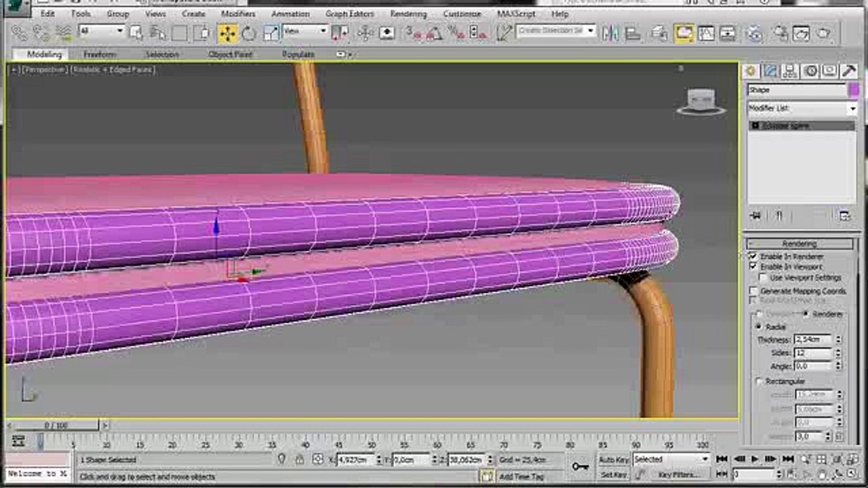Select the Renderer radio button

[x=806, y=314]
